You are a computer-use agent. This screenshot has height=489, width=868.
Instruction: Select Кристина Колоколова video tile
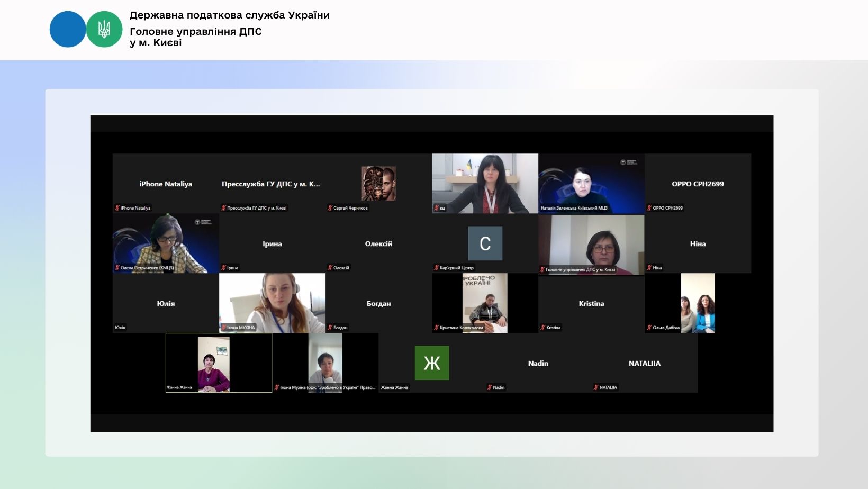pyautogui.click(x=485, y=303)
